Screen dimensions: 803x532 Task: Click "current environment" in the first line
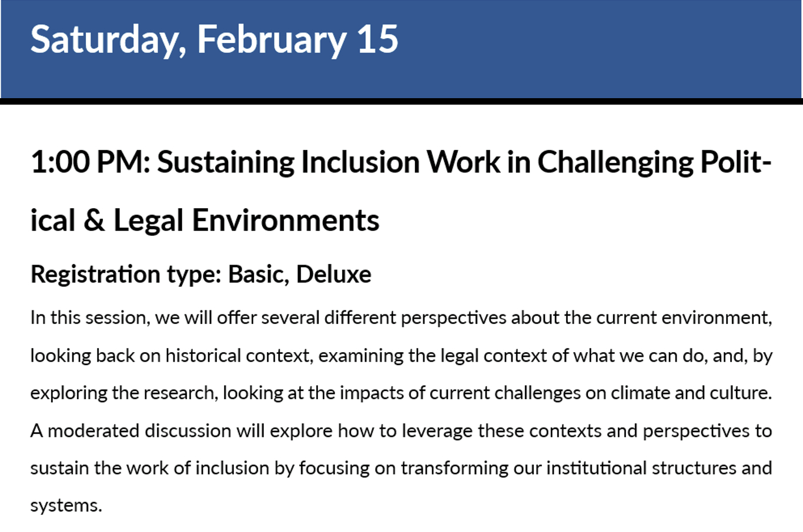tap(682, 318)
